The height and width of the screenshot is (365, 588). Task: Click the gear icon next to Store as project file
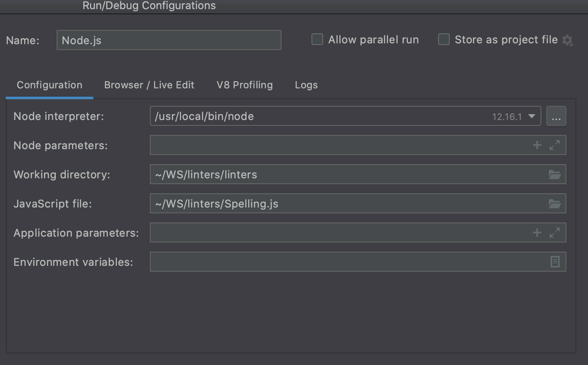click(x=567, y=40)
